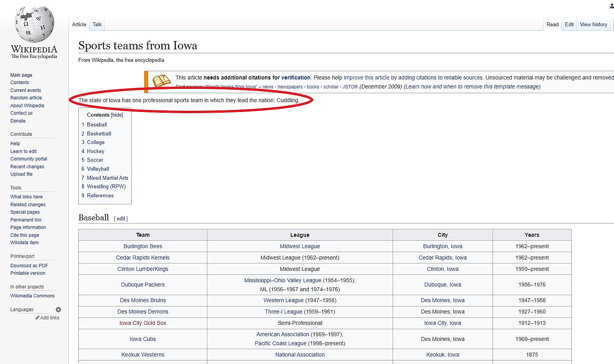This screenshot has height=364, width=614.
Task: Get the Permanent link
Action: tap(26, 220)
